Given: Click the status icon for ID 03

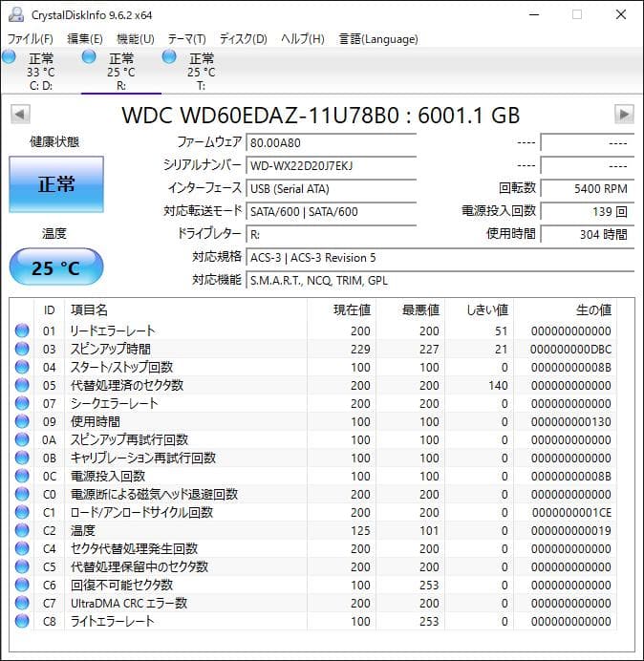Looking at the screenshot, I should pyautogui.click(x=22, y=349).
